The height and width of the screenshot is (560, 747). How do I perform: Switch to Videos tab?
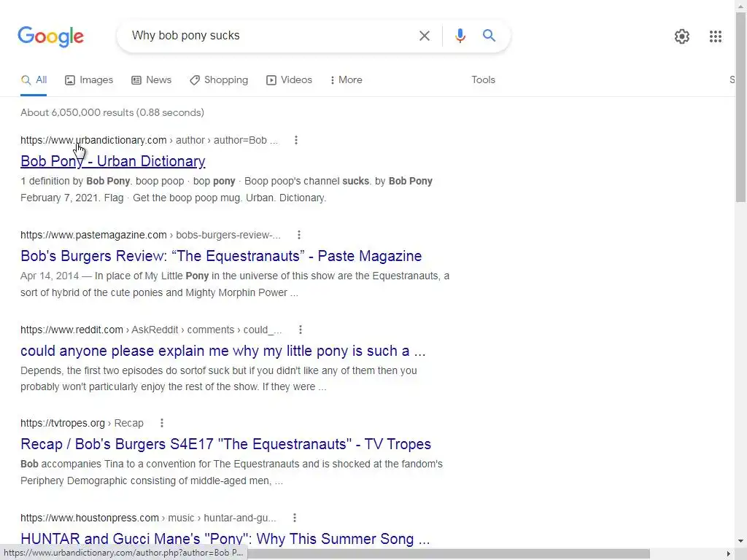click(289, 80)
